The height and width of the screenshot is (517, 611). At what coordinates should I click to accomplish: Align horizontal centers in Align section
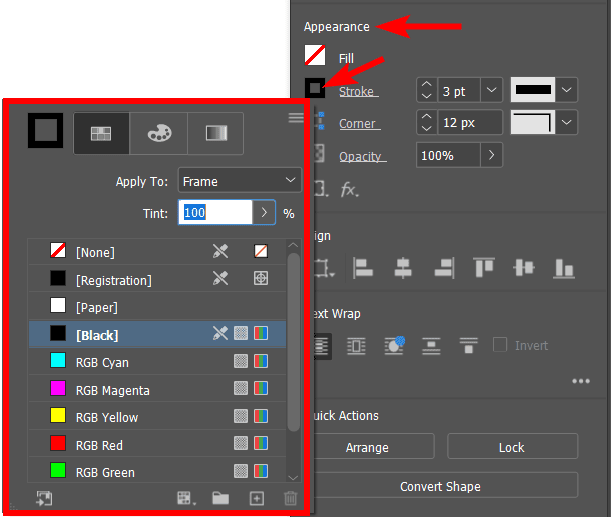[x=403, y=268]
